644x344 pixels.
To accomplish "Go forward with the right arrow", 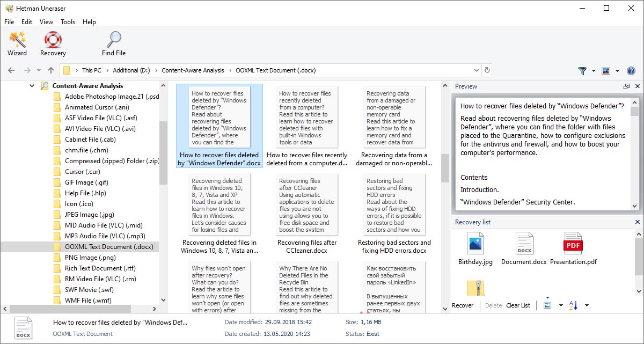I will point(27,70).
